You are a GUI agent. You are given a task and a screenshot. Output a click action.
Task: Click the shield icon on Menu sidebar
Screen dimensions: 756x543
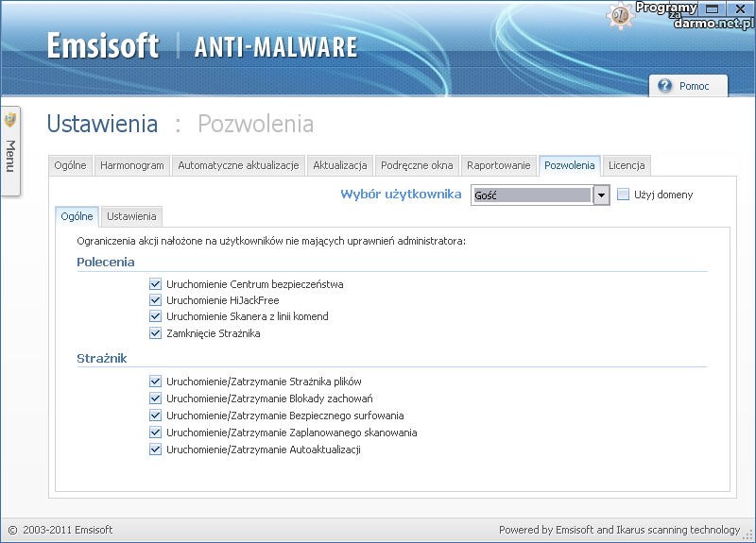point(10,120)
